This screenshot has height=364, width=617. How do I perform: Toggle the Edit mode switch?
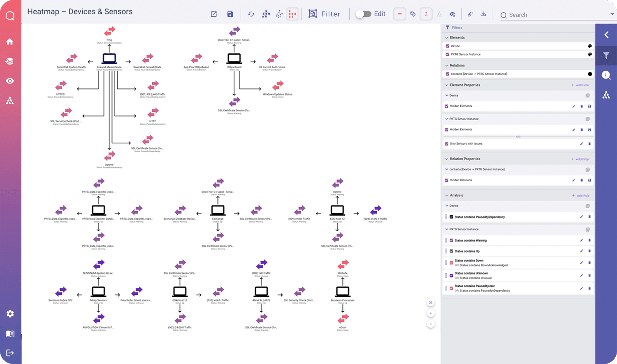tap(363, 14)
